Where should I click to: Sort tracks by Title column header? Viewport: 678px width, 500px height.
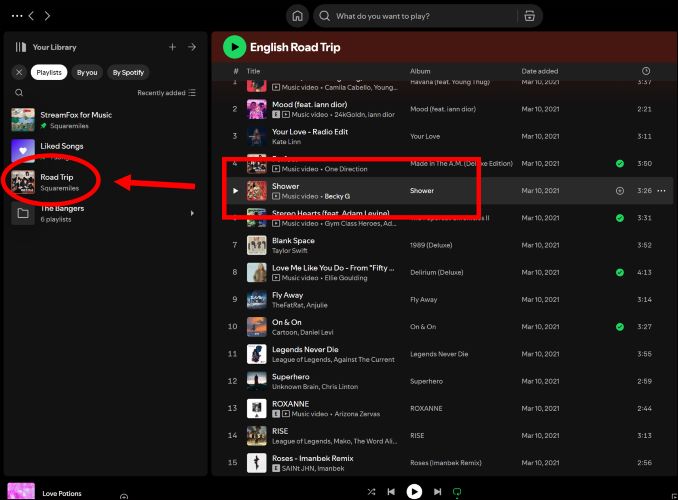tap(253, 71)
